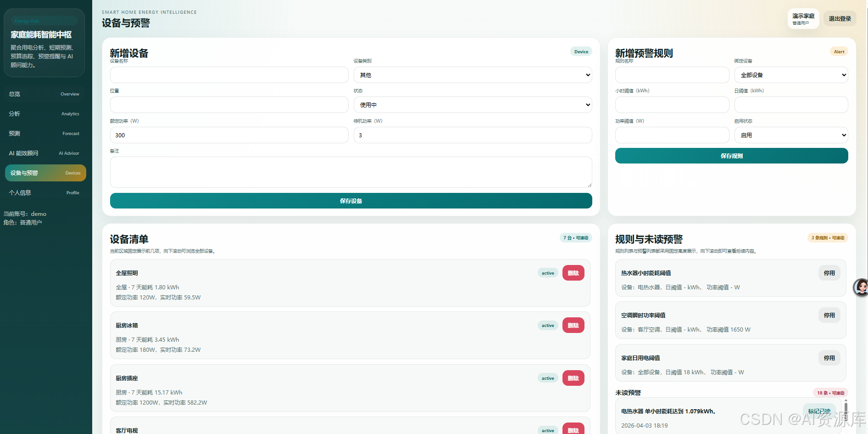Navigate to 预测 Forecast
This screenshot has width=868, height=434.
coord(45,134)
